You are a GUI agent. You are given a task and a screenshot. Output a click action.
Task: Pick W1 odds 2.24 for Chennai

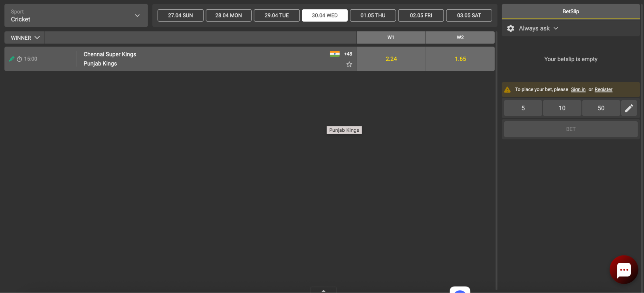coord(391,59)
